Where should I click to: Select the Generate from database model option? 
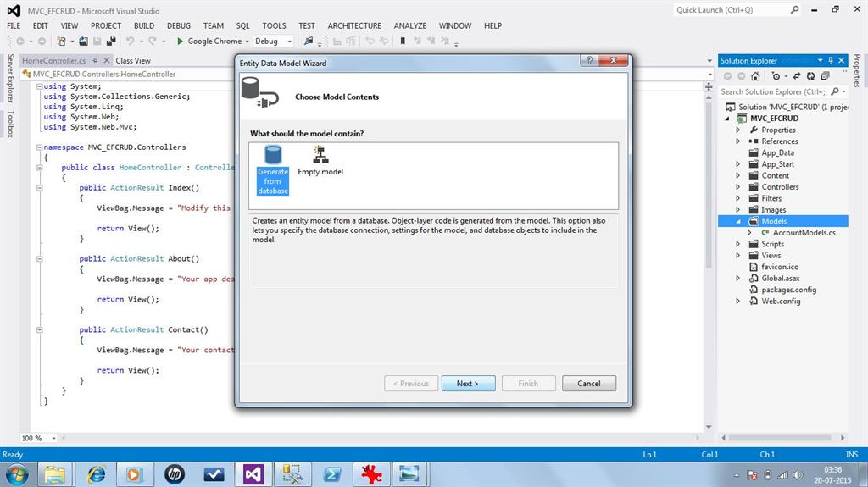(x=273, y=170)
